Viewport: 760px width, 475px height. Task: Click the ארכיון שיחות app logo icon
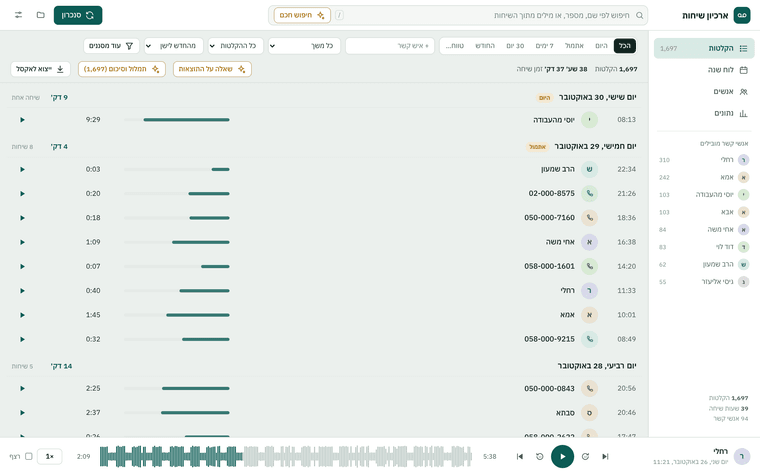742,15
